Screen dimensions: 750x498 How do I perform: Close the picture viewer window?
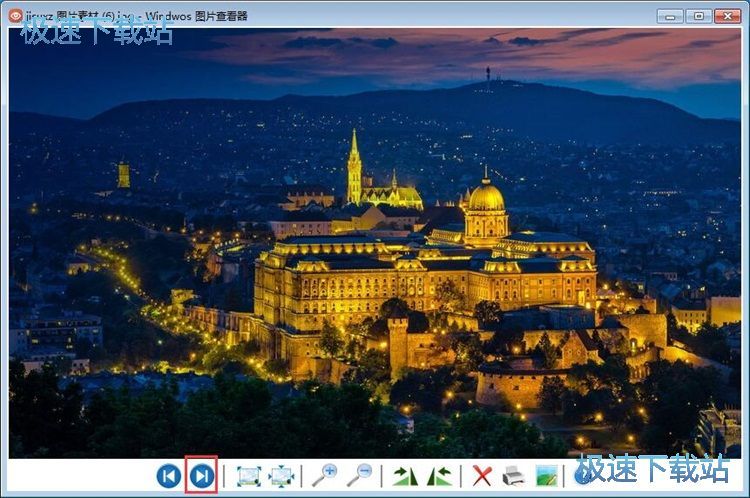tap(727, 16)
